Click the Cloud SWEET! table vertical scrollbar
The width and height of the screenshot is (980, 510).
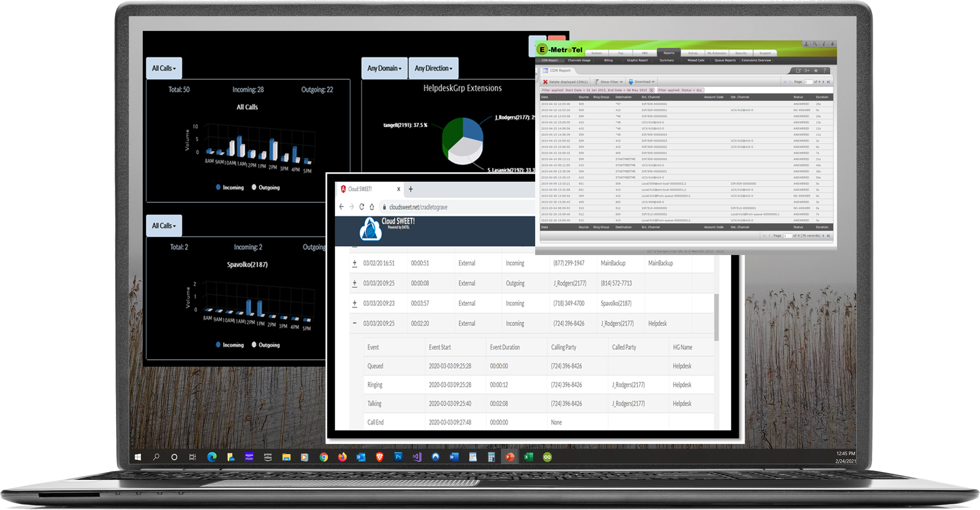(716, 317)
